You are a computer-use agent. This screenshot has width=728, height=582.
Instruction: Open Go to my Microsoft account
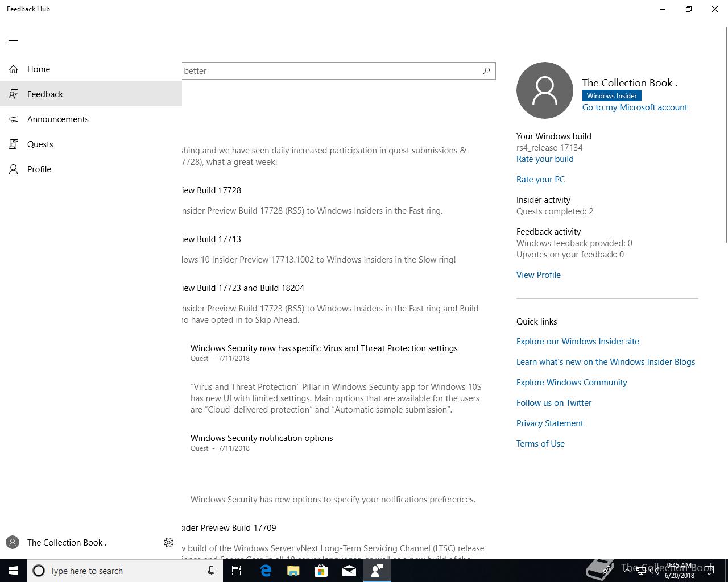click(635, 107)
